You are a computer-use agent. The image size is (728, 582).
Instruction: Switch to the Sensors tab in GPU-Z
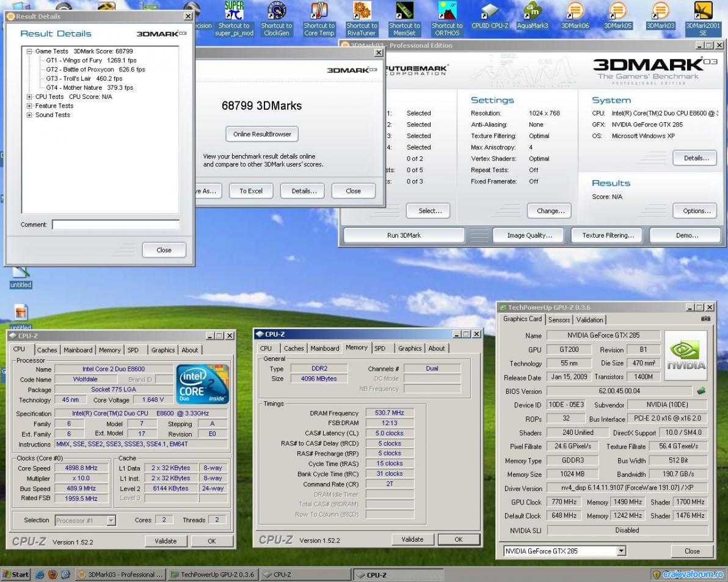tap(559, 320)
